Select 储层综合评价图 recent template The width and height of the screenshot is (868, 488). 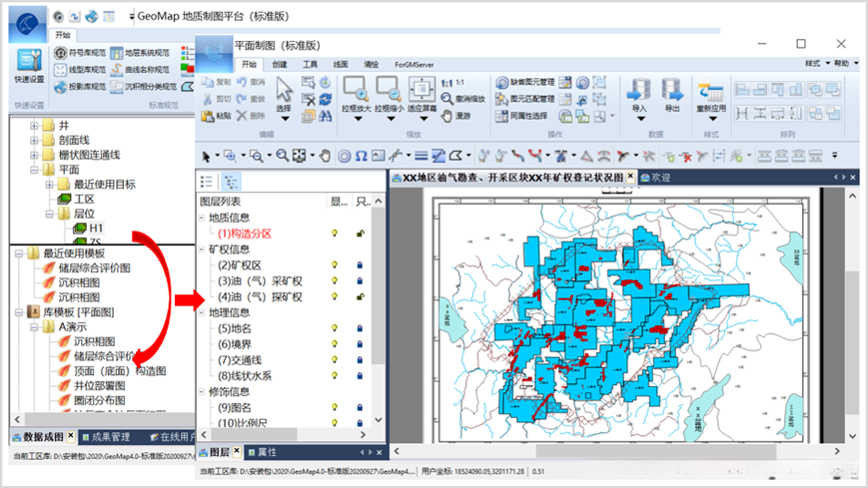[88, 267]
